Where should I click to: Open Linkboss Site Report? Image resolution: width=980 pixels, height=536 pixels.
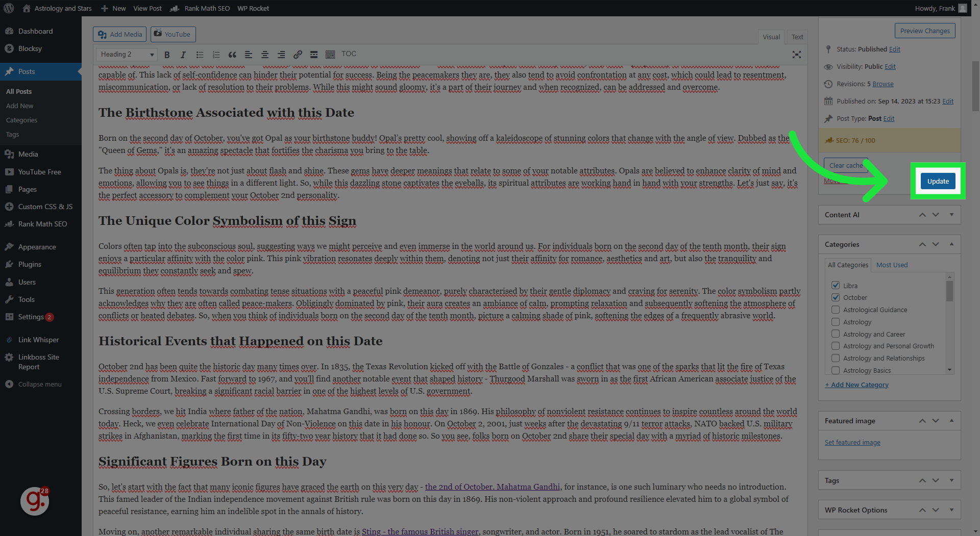(x=38, y=362)
